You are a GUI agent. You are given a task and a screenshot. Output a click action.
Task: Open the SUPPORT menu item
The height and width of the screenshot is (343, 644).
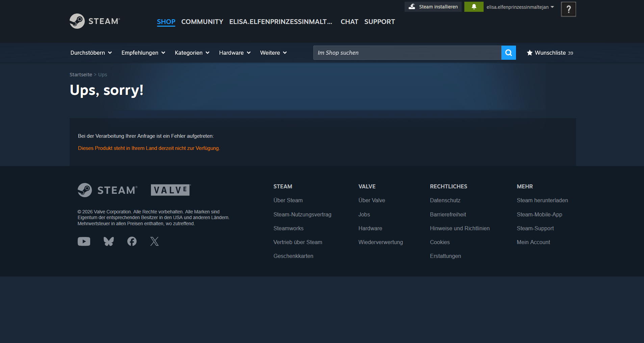380,22
